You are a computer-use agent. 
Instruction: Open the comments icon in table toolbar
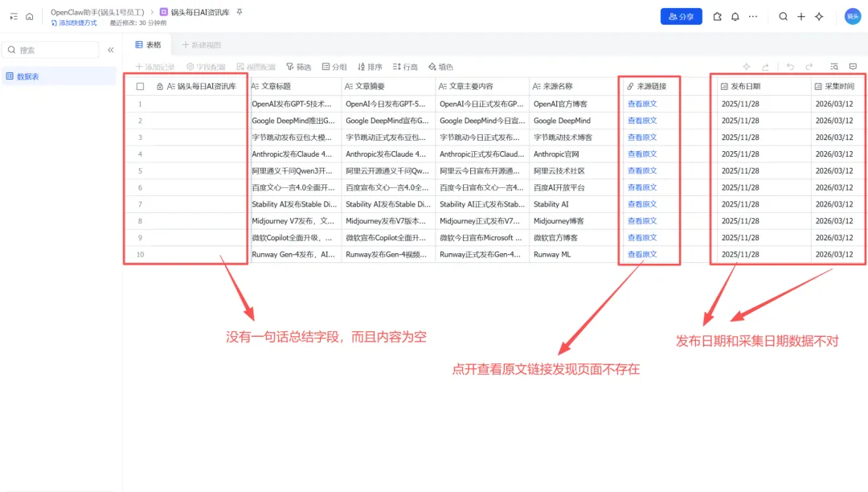click(x=853, y=67)
